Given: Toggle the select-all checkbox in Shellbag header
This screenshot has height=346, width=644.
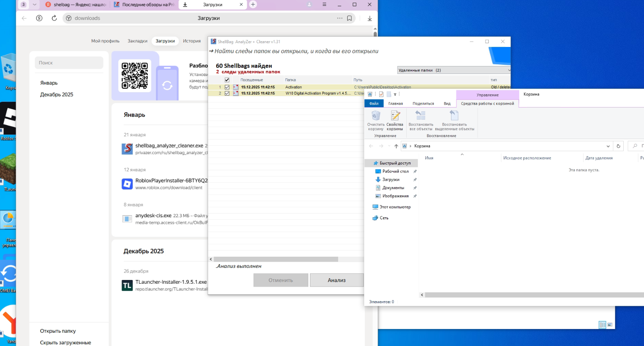Looking at the screenshot, I should 227,80.
